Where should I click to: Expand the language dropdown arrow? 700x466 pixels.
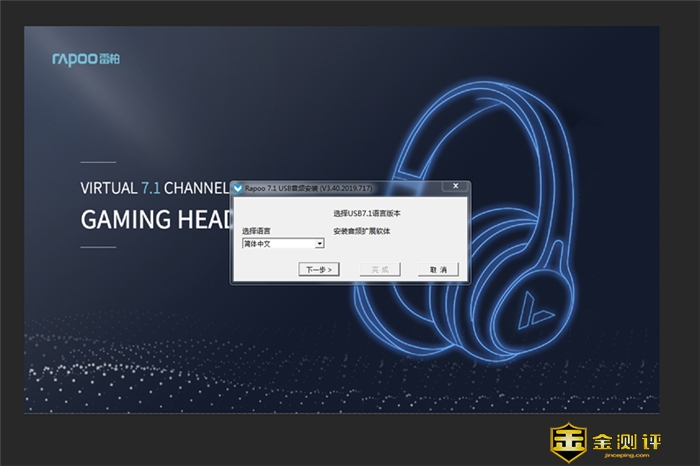(x=319, y=243)
